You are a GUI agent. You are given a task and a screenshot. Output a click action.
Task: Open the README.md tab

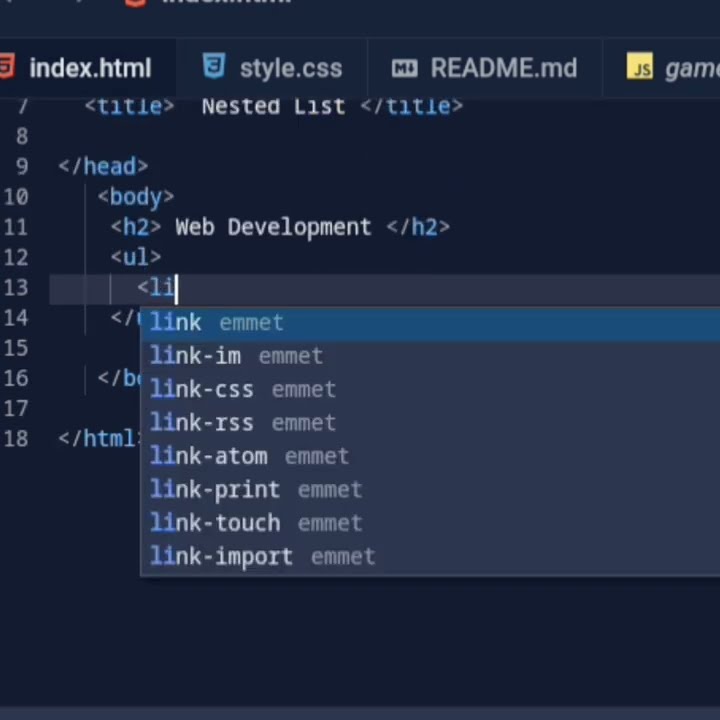(x=484, y=68)
